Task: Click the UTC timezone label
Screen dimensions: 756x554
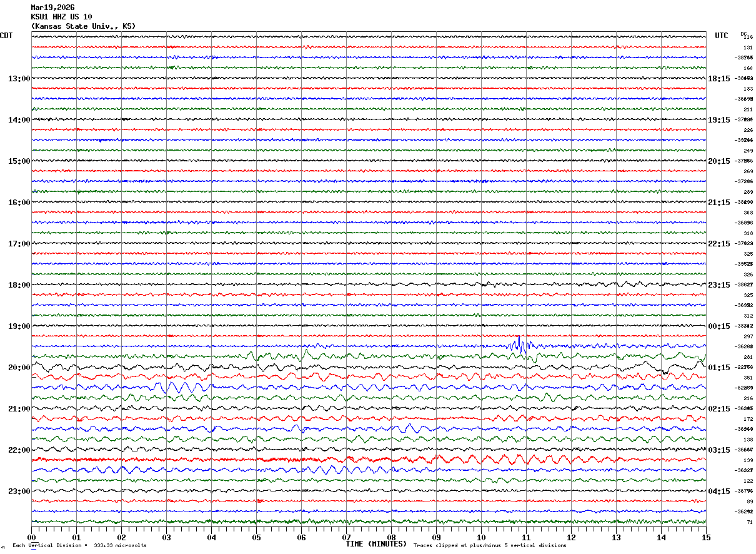Action: [721, 36]
